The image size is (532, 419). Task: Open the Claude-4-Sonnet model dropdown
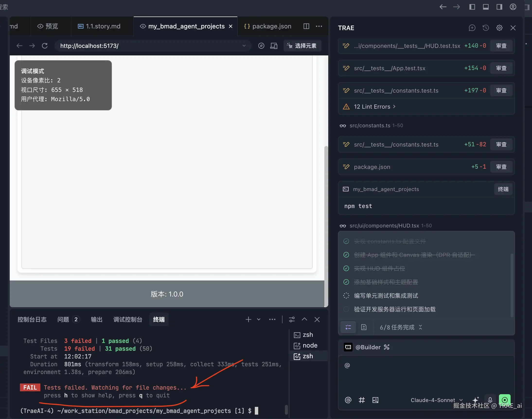tap(436, 400)
